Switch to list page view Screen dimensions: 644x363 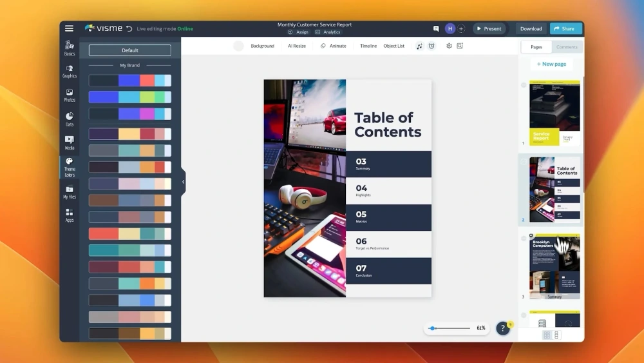click(x=556, y=335)
